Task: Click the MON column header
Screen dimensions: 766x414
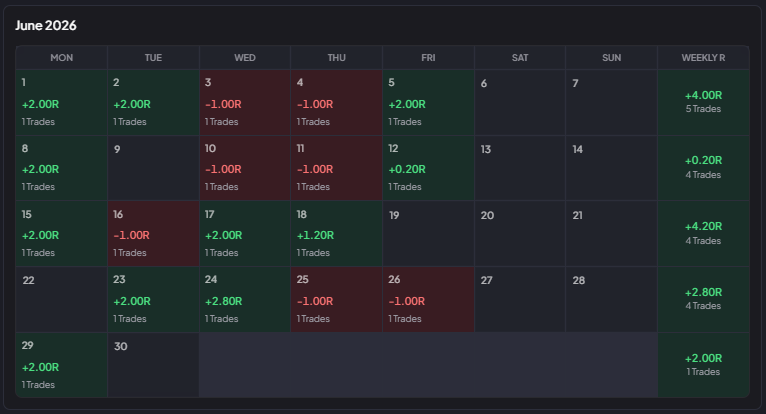Action: 62,58
